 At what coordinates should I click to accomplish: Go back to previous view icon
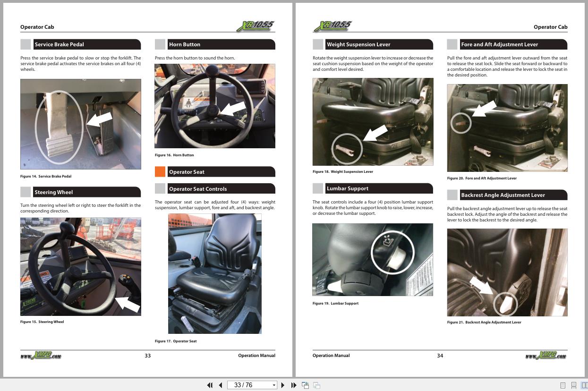pyautogui.click(x=306, y=385)
